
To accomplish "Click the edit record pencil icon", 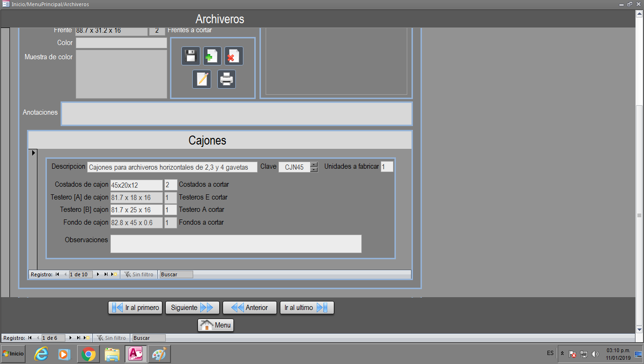I will 202,79.
